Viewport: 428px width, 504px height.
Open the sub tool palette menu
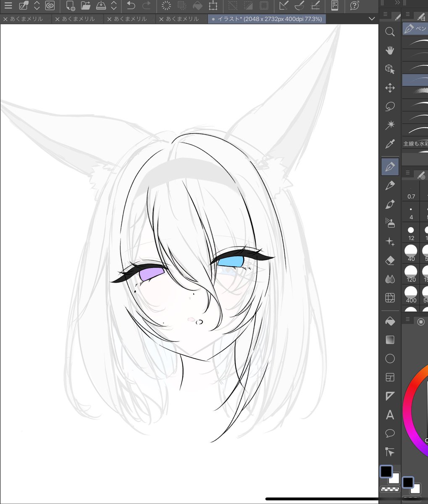[407, 14]
